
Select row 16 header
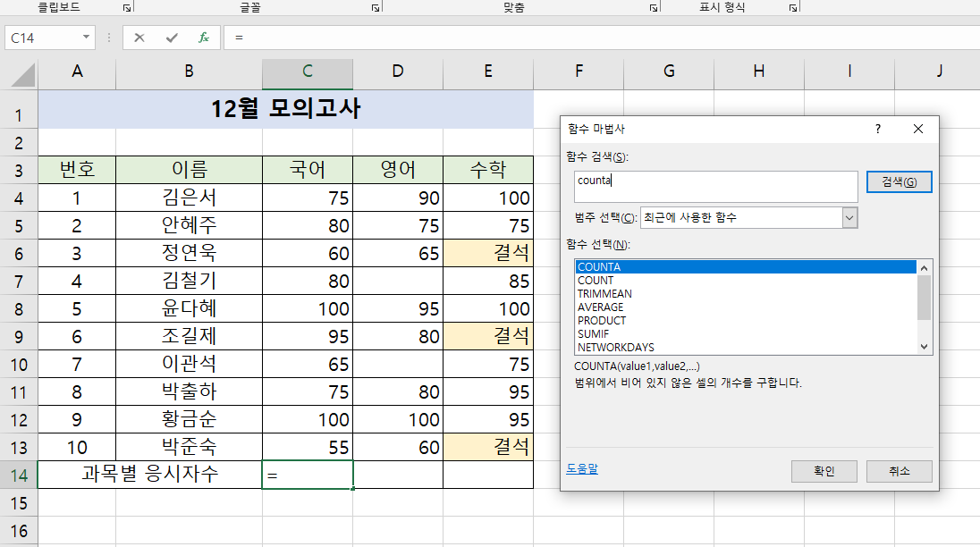[19, 531]
